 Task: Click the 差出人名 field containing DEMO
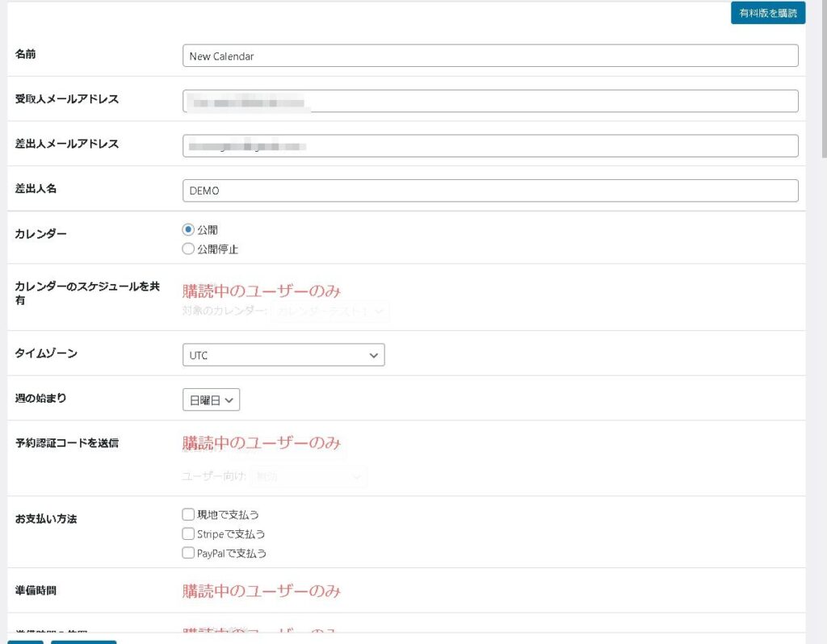click(x=490, y=190)
